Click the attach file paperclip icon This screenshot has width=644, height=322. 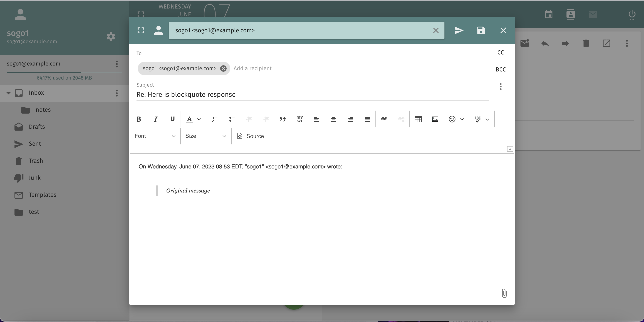point(504,293)
